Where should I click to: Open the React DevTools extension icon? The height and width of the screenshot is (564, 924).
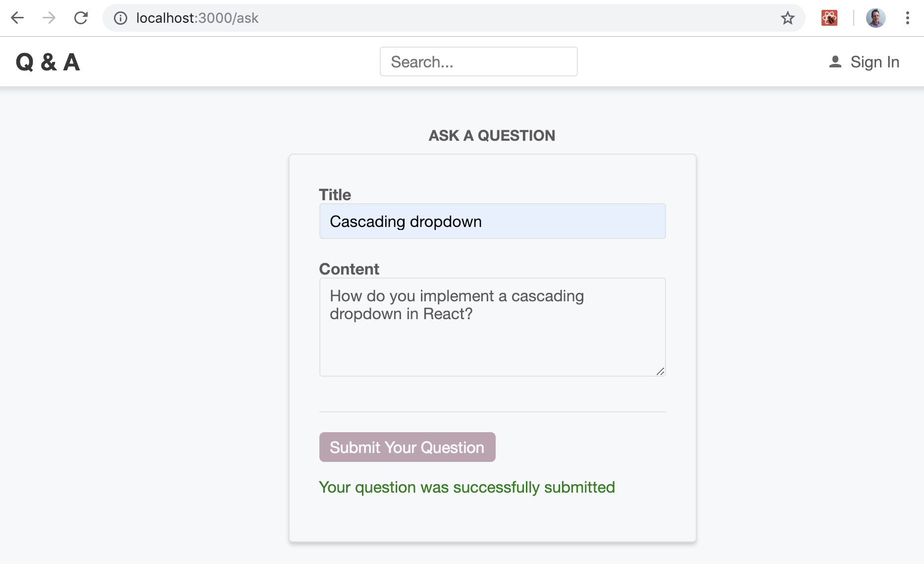click(829, 18)
